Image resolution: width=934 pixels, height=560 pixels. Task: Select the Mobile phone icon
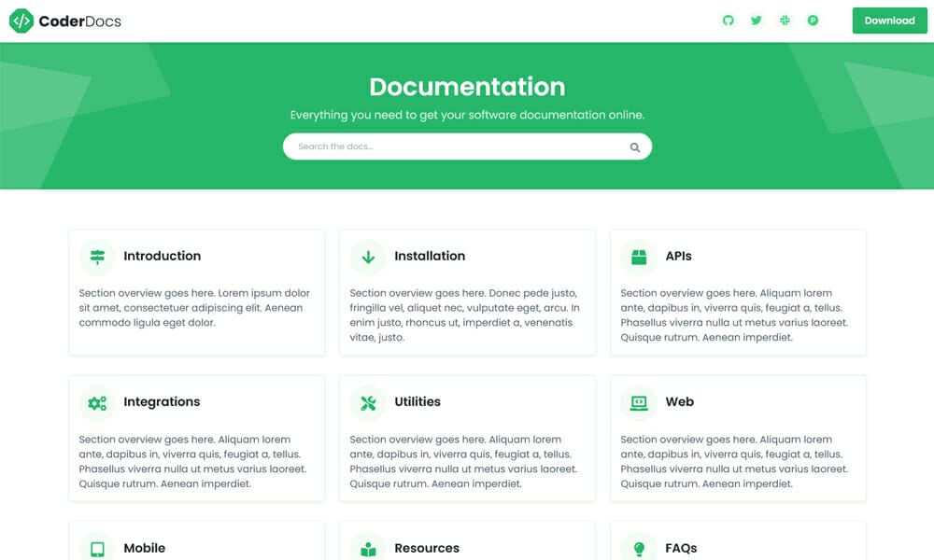click(x=97, y=548)
